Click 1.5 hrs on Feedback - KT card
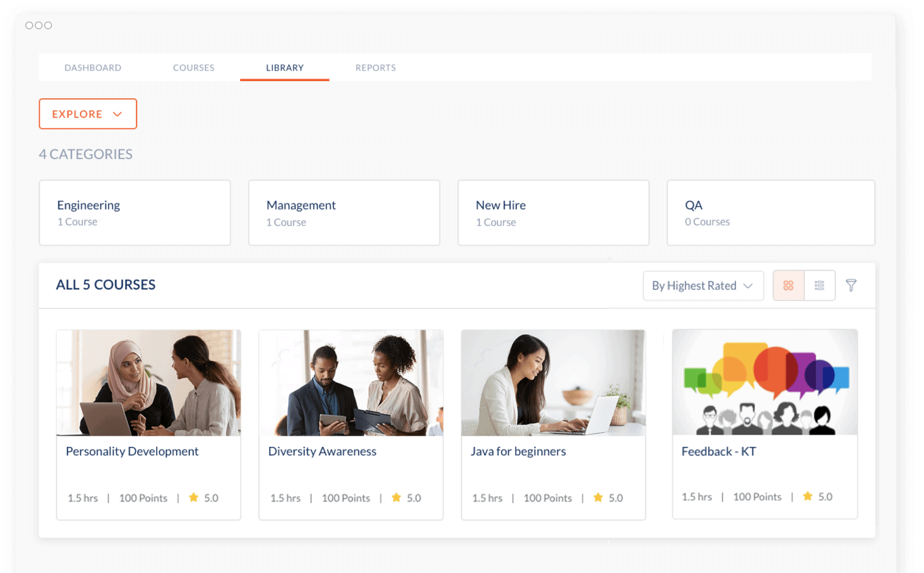This screenshot has height=573, width=924. 697,497
